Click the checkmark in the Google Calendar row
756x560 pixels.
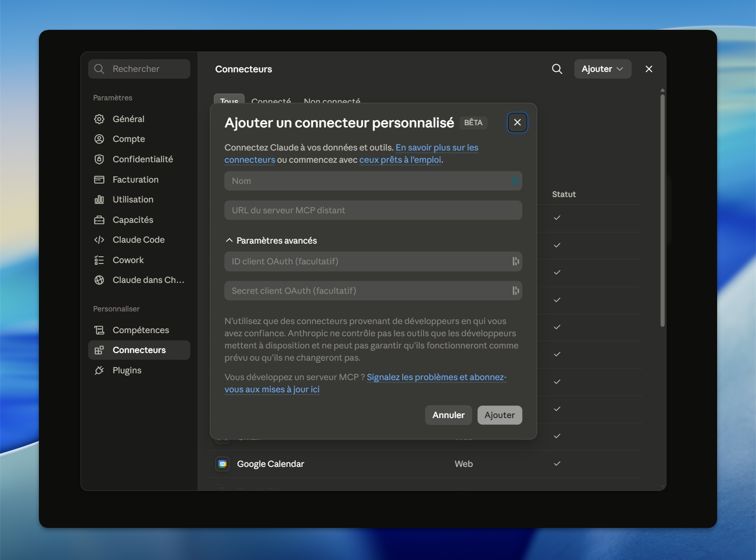[557, 464]
